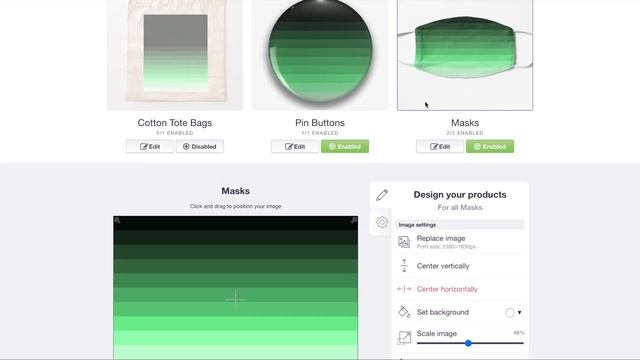This screenshot has width=640, height=360.
Task: Click the Center vertically arrows icon
Action: (x=404, y=266)
